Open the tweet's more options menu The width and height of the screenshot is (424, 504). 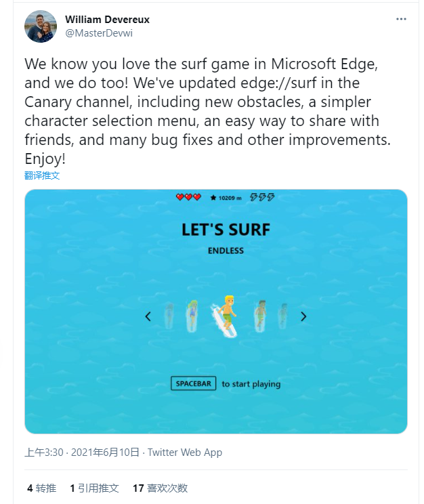tap(401, 19)
